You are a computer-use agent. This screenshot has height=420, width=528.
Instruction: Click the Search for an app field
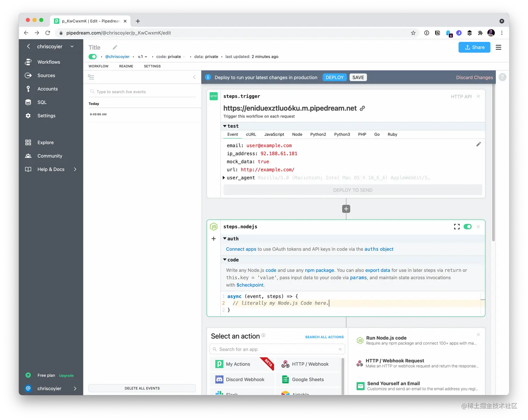pyautogui.click(x=277, y=349)
